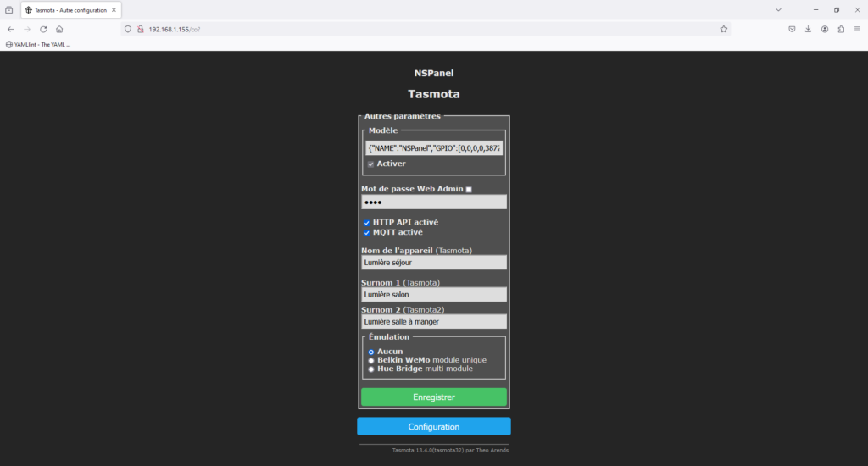Click the Modèle template text field
The image size is (868, 466).
pyautogui.click(x=434, y=147)
